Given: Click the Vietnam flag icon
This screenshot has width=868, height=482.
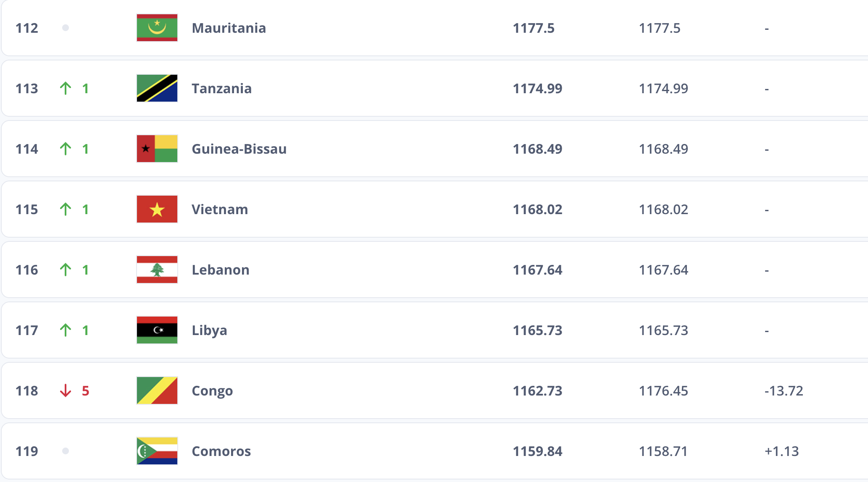Looking at the screenshot, I should [157, 209].
